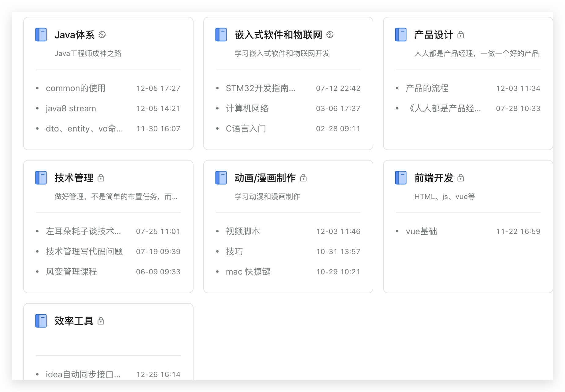Image resolution: width=565 pixels, height=392 pixels.
Task: Open the document idea自动同步接口...
Action: (83, 374)
